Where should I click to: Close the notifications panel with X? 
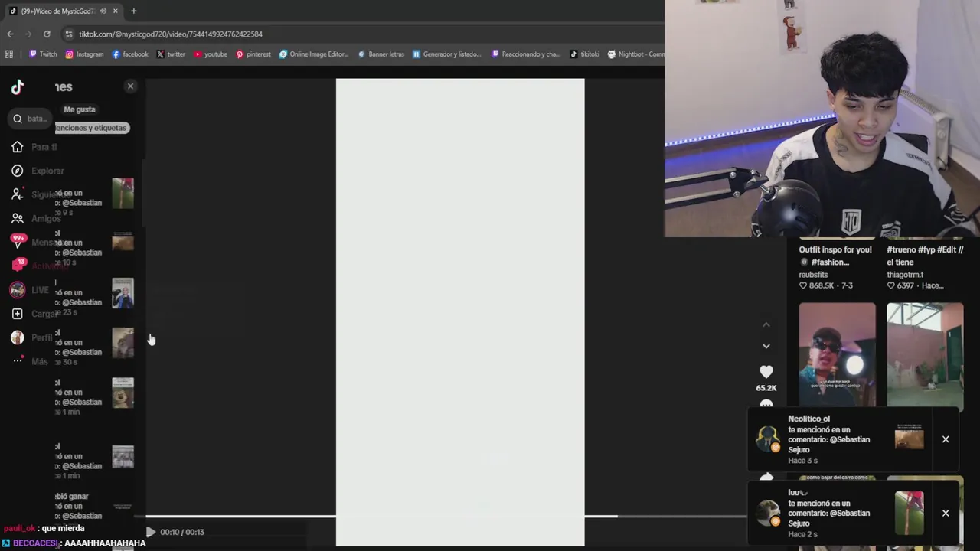click(130, 86)
